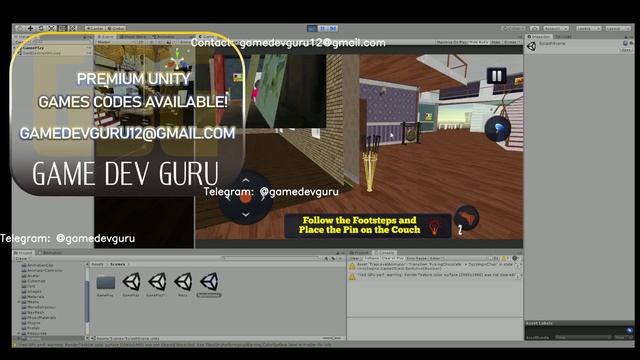The width and height of the screenshot is (640, 360).
Task: Open the Create dropdown in Project panel
Action: tap(22, 258)
